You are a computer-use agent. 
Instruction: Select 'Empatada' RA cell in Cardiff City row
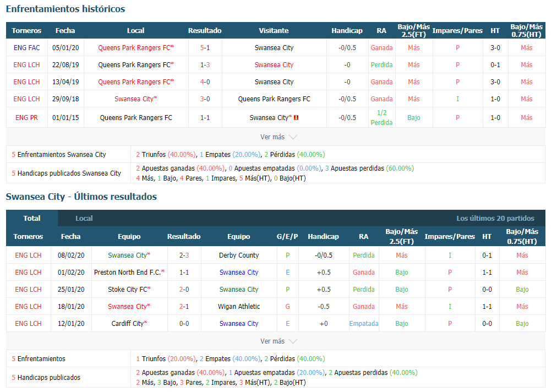coord(364,323)
